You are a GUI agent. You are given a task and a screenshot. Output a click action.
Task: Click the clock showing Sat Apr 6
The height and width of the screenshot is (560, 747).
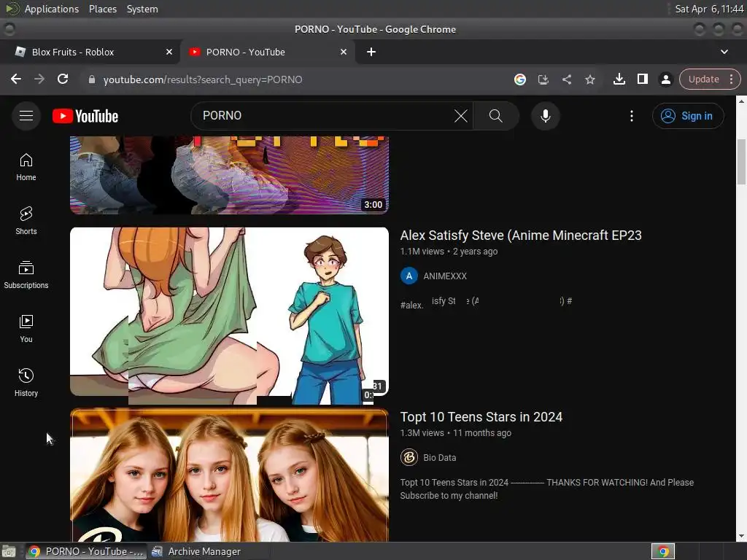(x=709, y=9)
